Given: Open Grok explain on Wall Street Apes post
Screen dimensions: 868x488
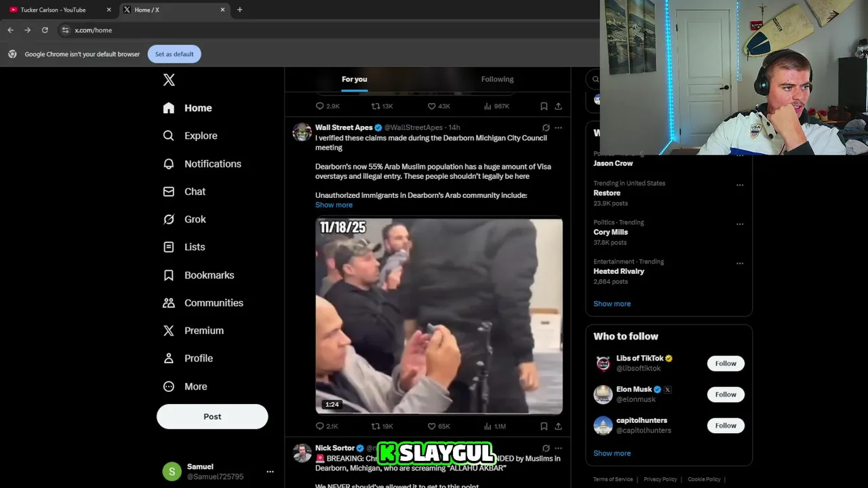Looking at the screenshot, I should 546,127.
